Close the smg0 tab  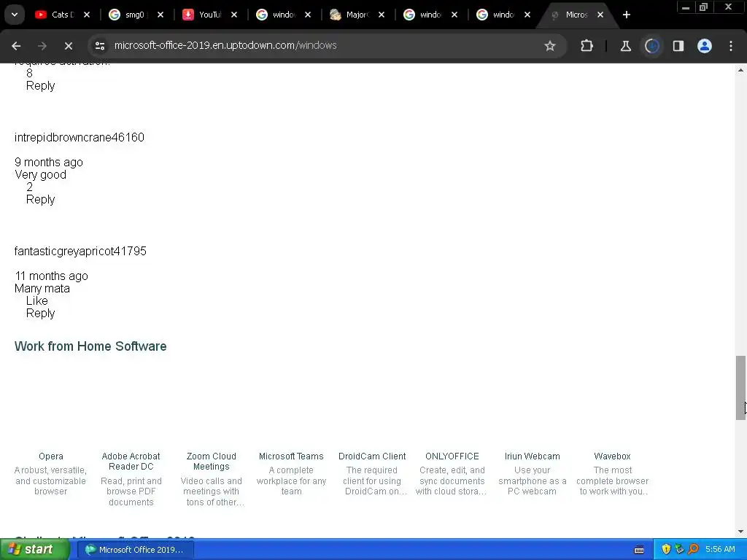[x=160, y=15]
